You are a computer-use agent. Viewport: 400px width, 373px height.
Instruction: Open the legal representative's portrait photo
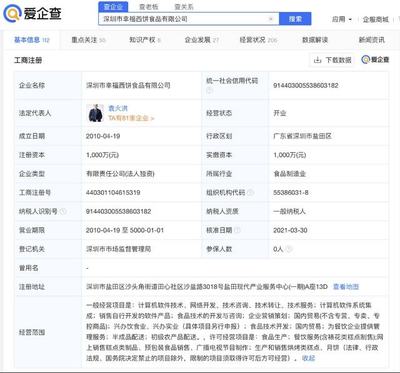pyautogui.click(x=95, y=113)
